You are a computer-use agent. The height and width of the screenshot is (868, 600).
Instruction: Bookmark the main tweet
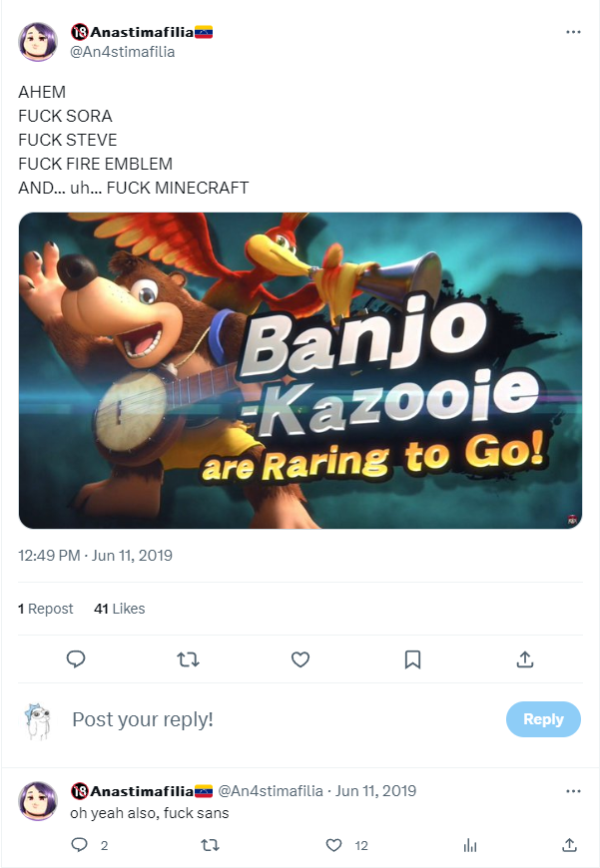pyautogui.click(x=412, y=659)
